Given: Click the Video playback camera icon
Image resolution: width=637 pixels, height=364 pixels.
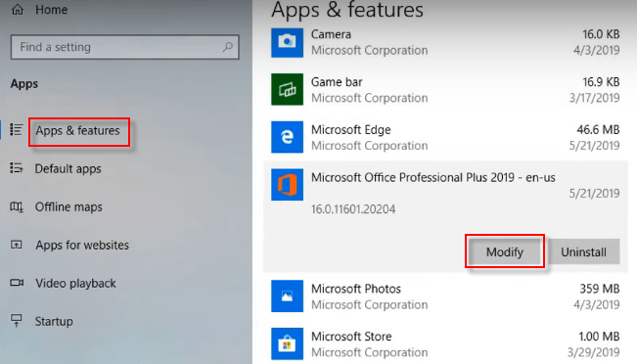Looking at the screenshot, I should (17, 283).
